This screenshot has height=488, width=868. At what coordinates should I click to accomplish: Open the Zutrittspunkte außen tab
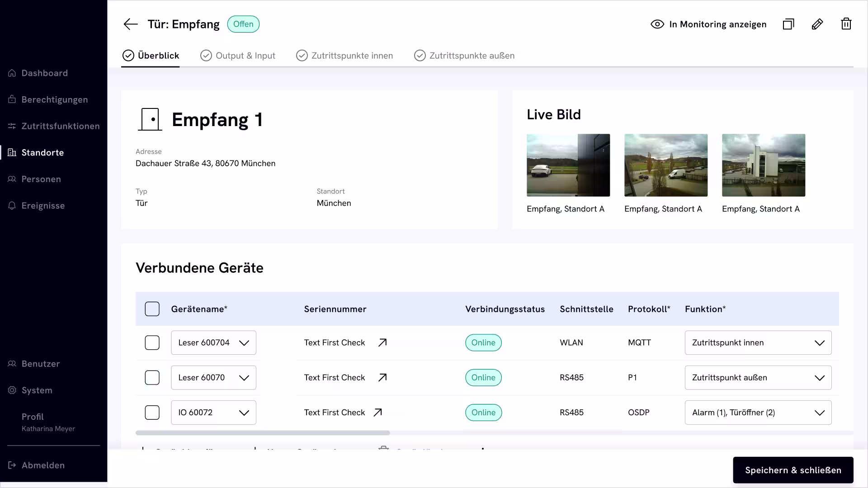[464, 56]
